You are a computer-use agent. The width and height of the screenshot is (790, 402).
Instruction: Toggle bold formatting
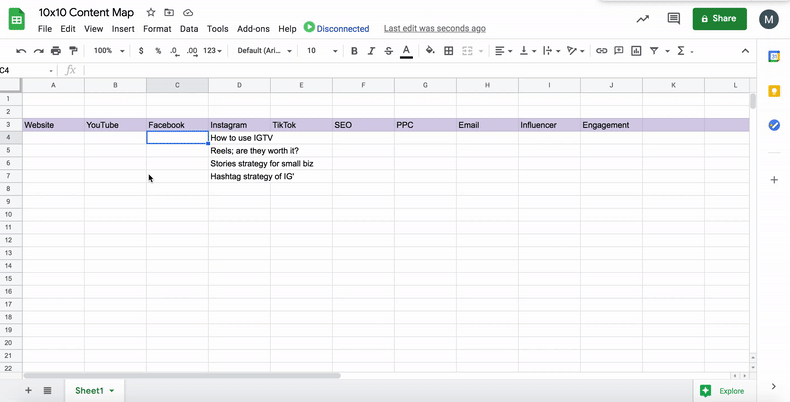354,51
